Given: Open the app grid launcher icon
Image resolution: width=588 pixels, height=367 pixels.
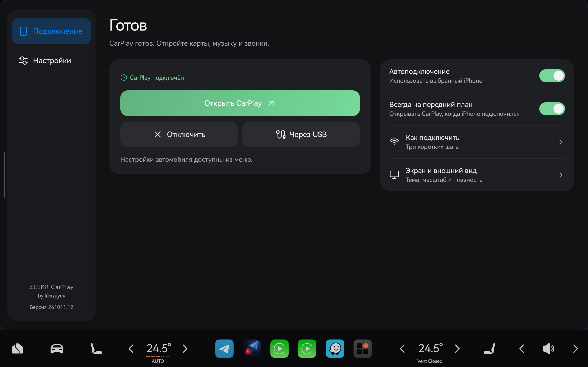Looking at the screenshot, I should tap(362, 349).
